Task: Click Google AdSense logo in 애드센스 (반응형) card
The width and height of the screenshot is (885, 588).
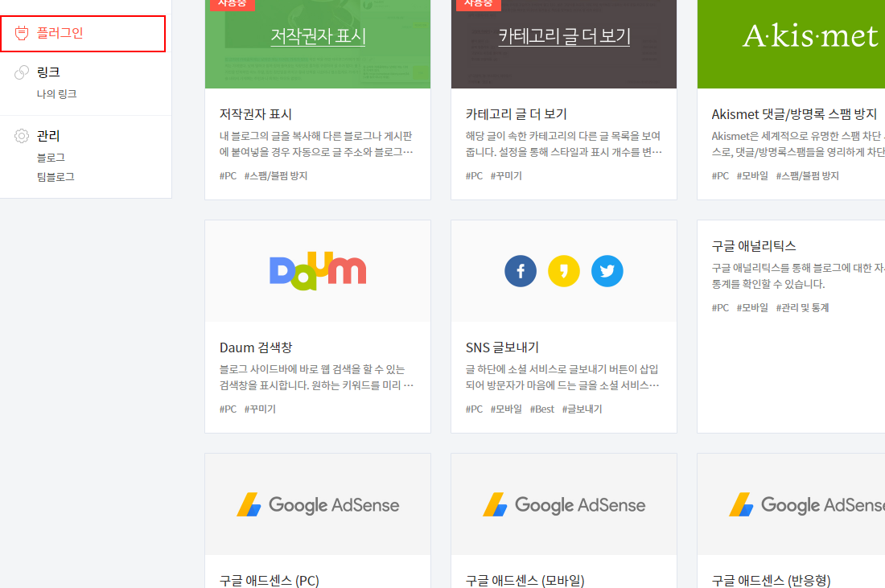Action: point(807,504)
